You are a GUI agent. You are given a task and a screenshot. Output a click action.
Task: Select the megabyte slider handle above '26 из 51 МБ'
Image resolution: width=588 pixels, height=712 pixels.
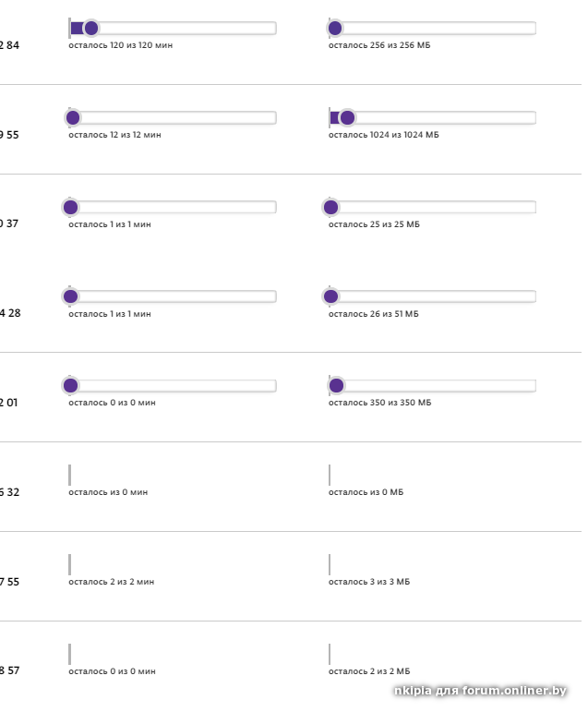point(331,296)
